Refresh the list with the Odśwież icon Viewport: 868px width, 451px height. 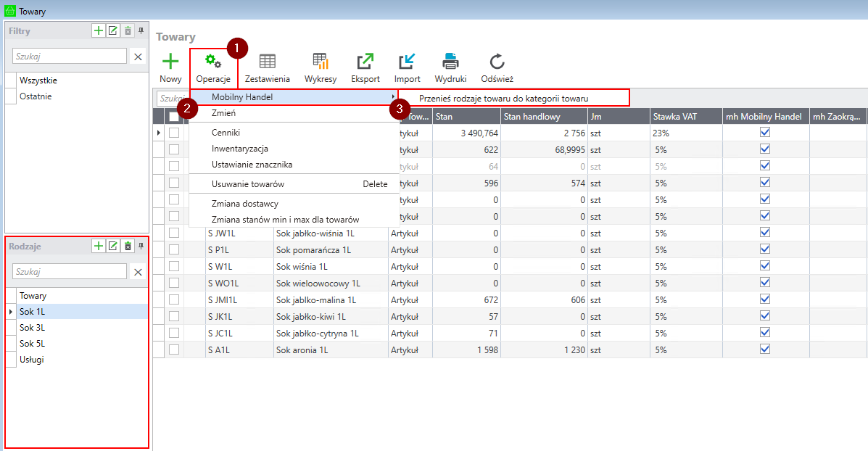pos(497,62)
